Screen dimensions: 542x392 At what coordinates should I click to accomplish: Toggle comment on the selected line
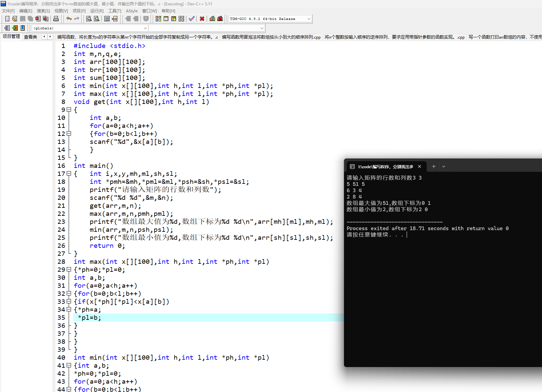click(x=146, y=19)
